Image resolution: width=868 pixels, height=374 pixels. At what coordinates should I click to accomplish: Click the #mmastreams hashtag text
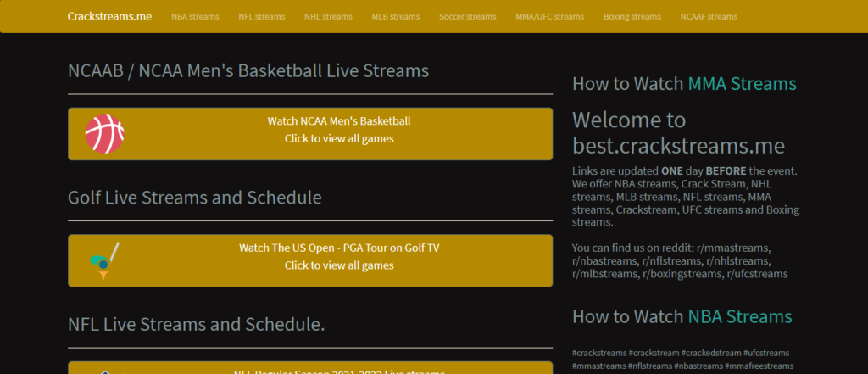click(x=599, y=366)
